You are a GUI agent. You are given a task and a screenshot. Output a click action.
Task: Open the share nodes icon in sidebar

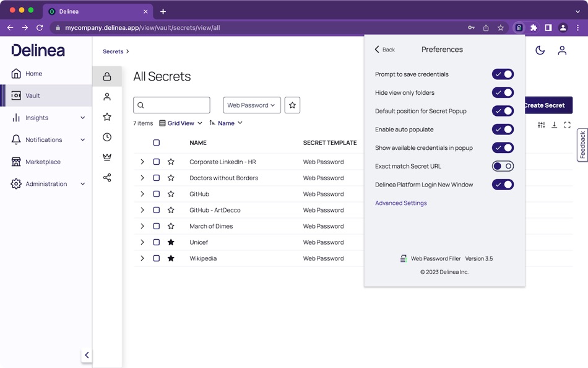107,177
